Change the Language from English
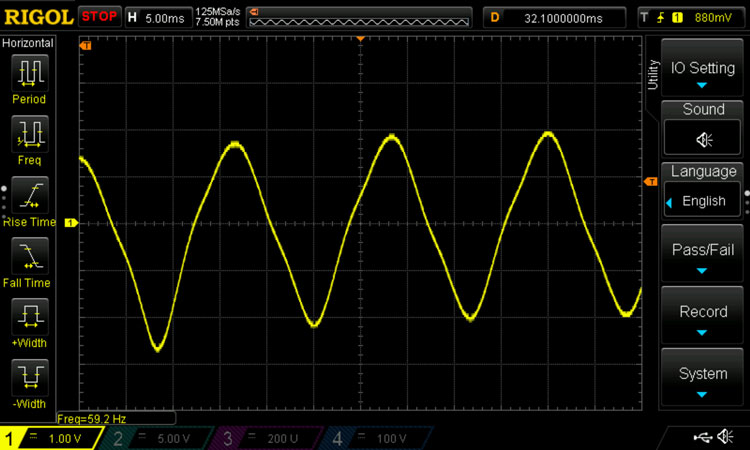The image size is (750, 450). coord(703,200)
